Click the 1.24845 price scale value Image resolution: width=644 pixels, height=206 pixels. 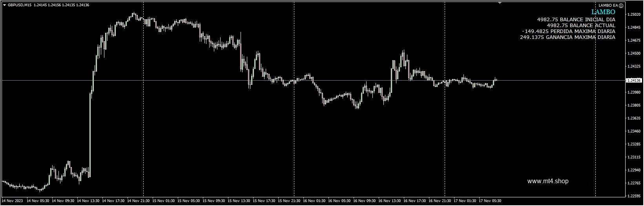point(634,27)
